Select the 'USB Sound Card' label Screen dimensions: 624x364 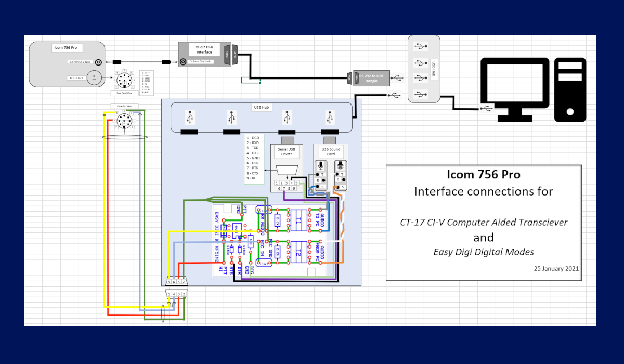331,152
